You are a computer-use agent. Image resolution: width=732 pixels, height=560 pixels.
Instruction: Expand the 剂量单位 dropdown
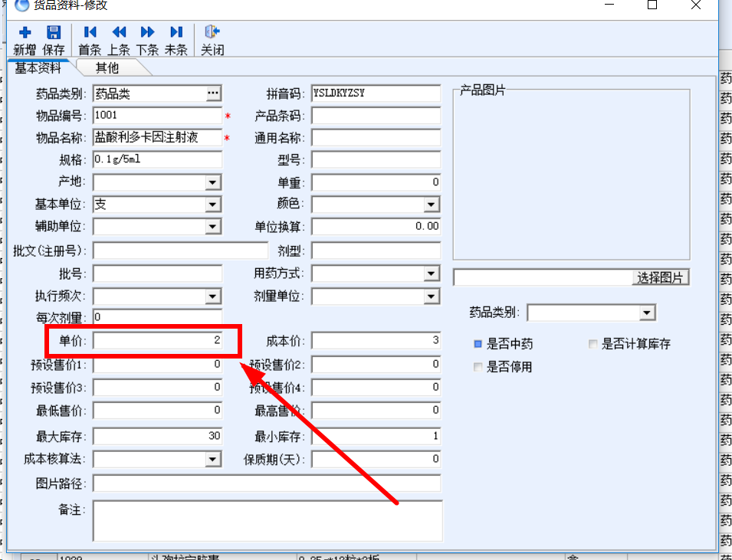click(432, 296)
